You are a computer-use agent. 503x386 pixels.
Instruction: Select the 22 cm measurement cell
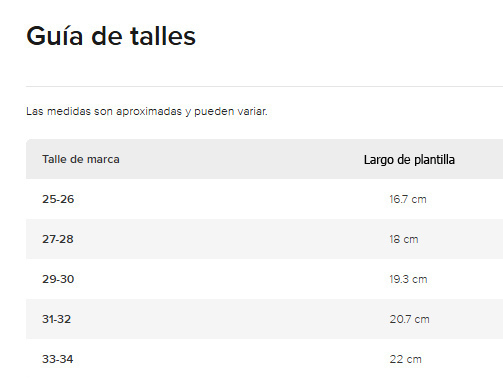pos(405,359)
